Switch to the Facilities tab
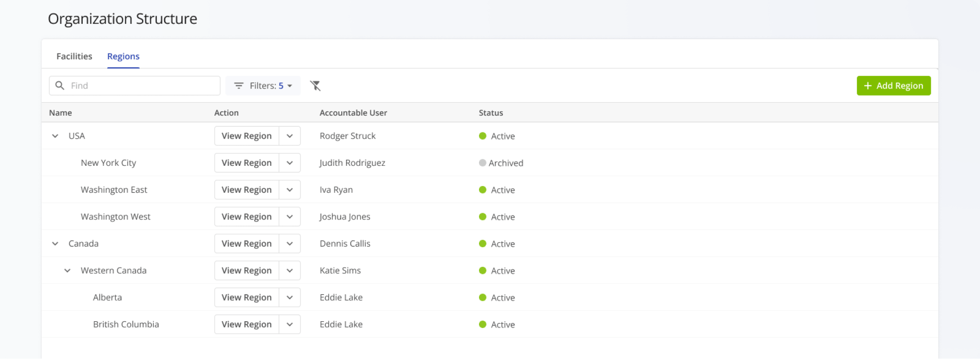 (74, 56)
